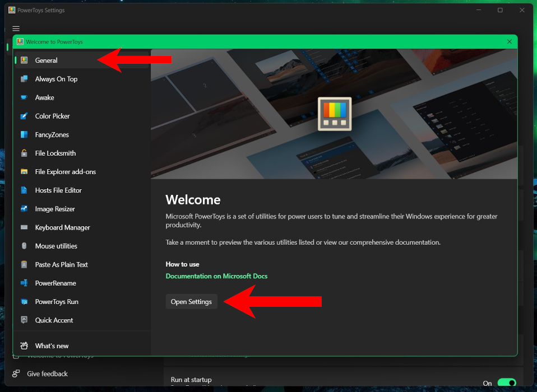Select the Awake utility in sidebar
This screenshot has width=537, height=392.
[46, 97]
